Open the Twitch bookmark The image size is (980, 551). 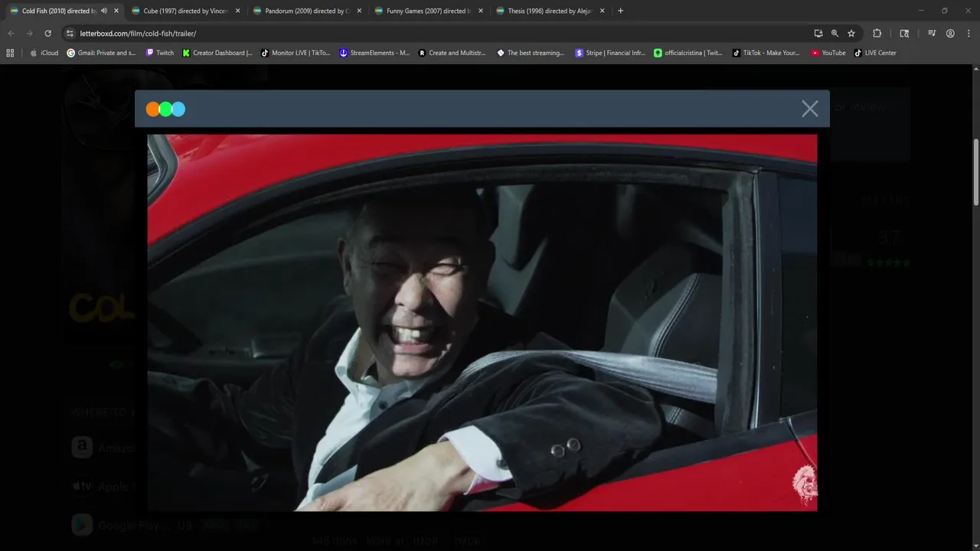[160, 53]
